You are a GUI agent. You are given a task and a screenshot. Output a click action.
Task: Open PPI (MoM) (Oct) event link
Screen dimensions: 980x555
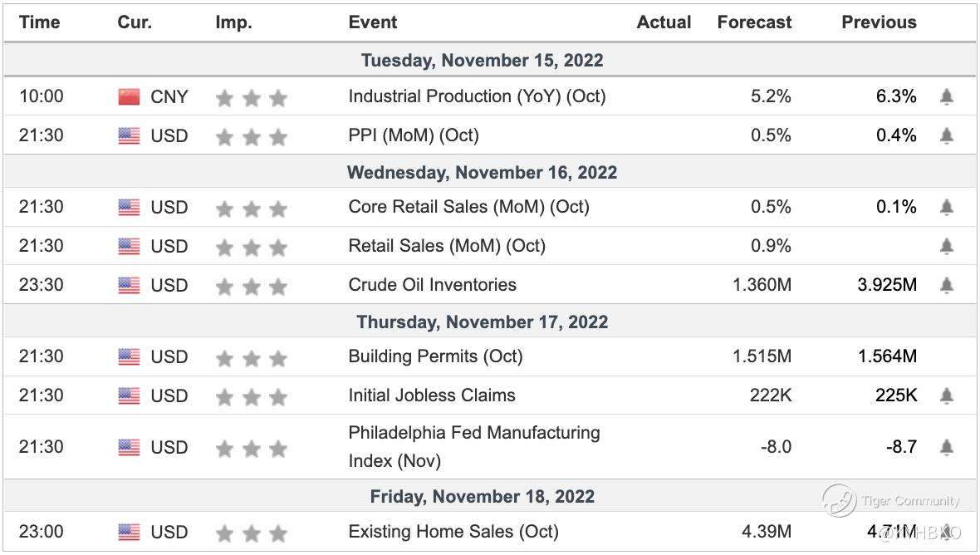pos(414,135)
